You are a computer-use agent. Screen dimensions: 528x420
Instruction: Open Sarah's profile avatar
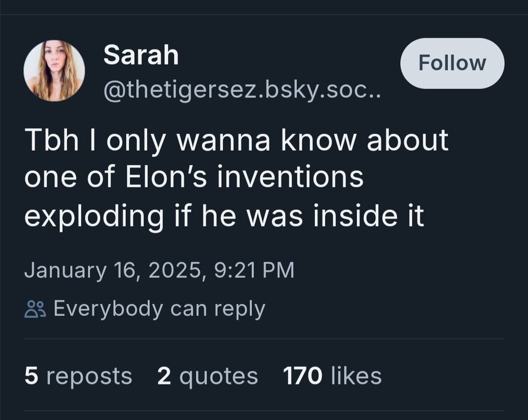(54, 71)
